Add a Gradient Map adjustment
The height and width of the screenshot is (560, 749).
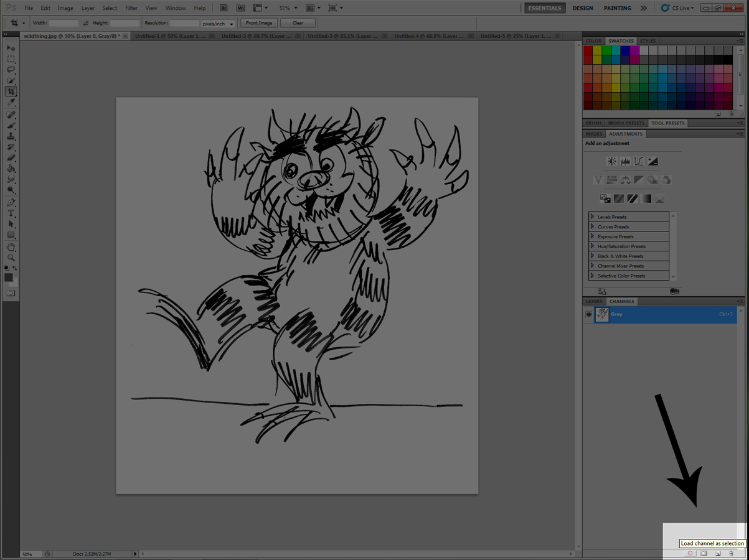(646, 198)
